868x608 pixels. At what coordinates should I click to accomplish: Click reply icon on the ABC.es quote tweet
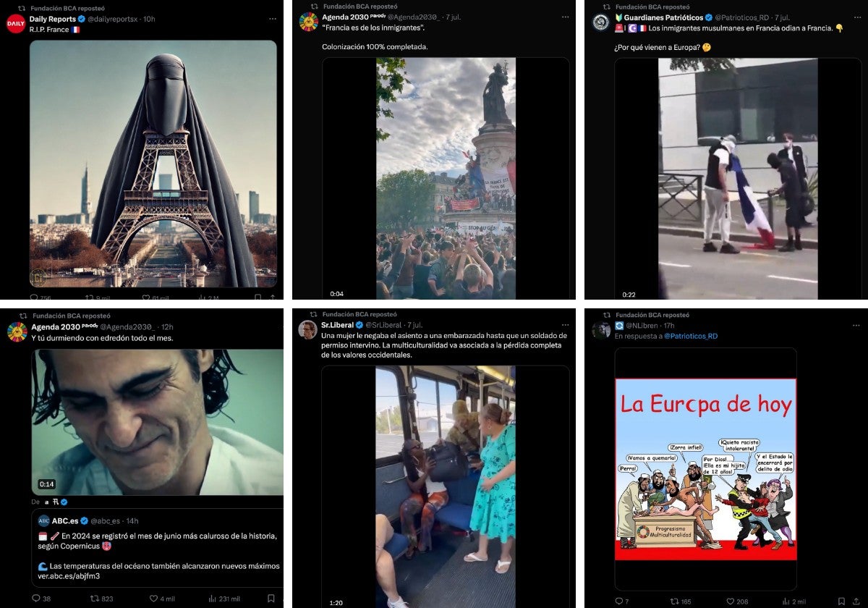(36, 599)
